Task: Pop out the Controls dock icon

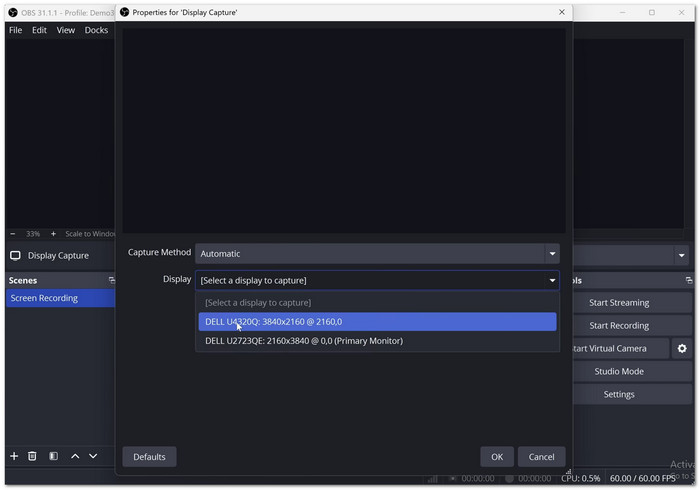Action: click(689, 280)
